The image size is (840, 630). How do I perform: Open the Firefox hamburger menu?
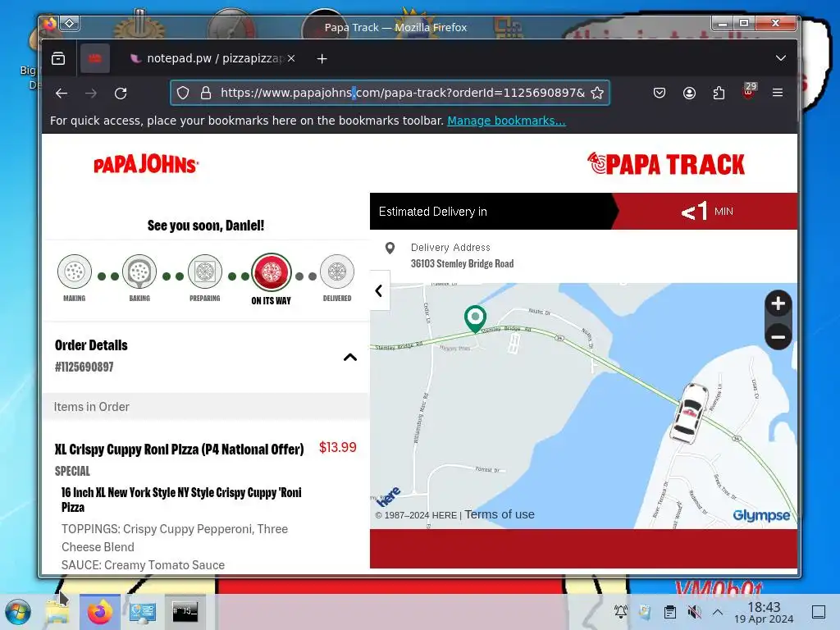(778, 93)
